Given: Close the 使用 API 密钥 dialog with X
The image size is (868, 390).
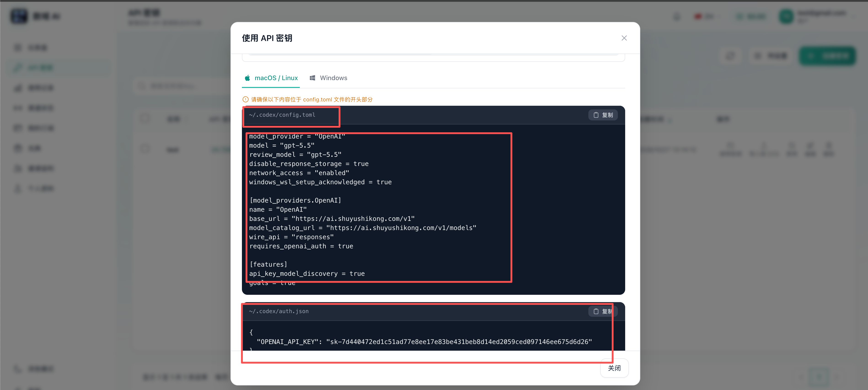Looking at the screenshot, I should (x=624, y=38).
